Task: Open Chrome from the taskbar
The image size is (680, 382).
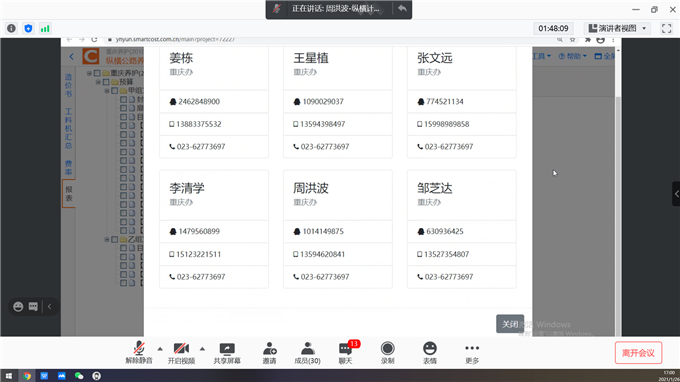Action: tap(27, 376)
